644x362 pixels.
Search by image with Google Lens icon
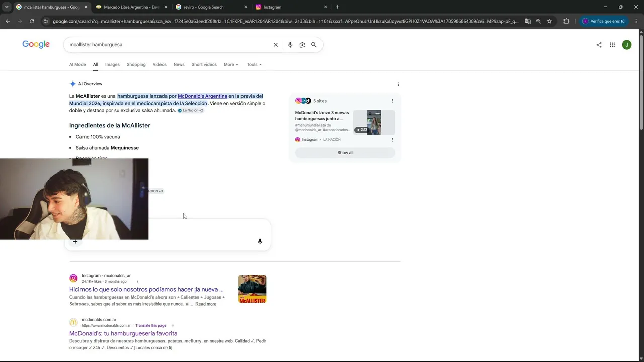coord(302,45)
